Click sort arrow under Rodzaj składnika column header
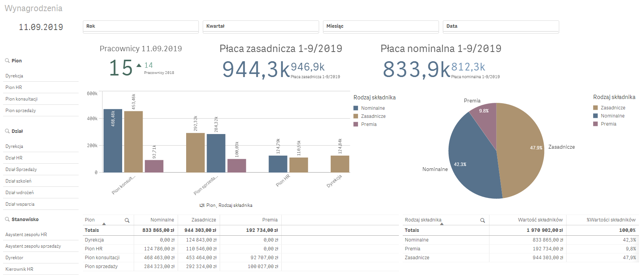This screenshot has height=275, width=644. pos(442,224)
